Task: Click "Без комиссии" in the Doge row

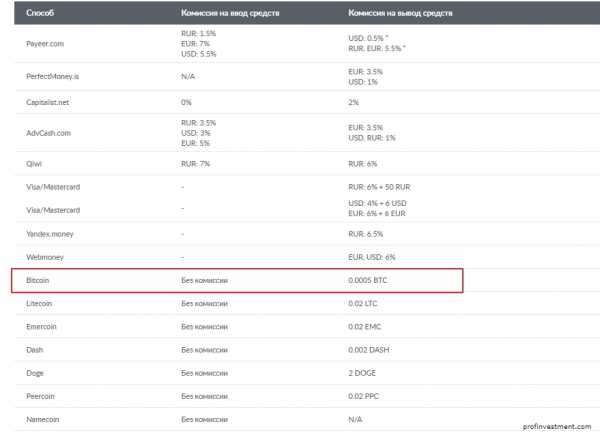Action: click(x=204, y=373)
